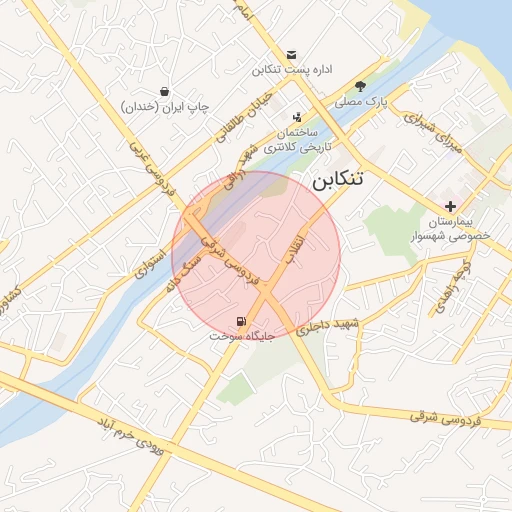Viewport: 512px width, 512px height.
Task: Click the کوچه زاهدی alley label
Action: click(452, 286)
